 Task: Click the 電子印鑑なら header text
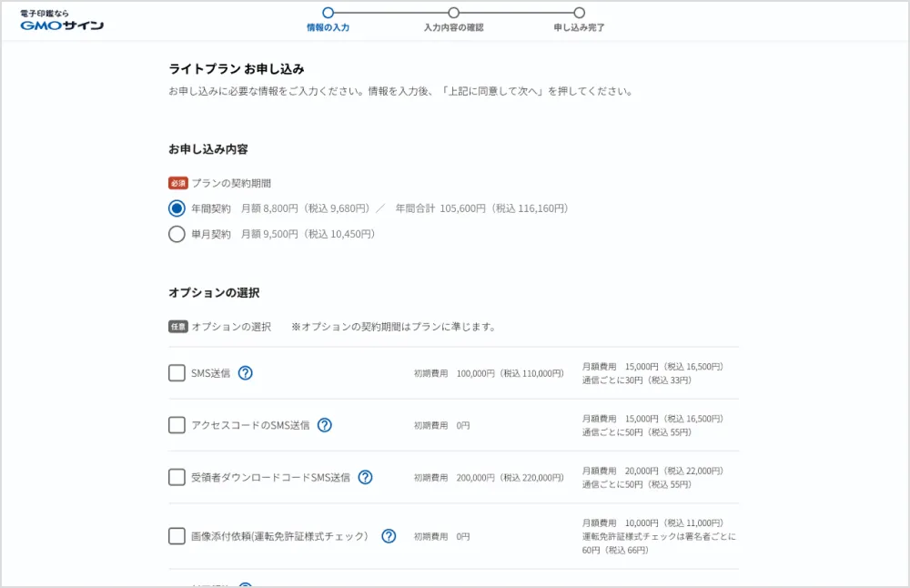coord(45,15)
